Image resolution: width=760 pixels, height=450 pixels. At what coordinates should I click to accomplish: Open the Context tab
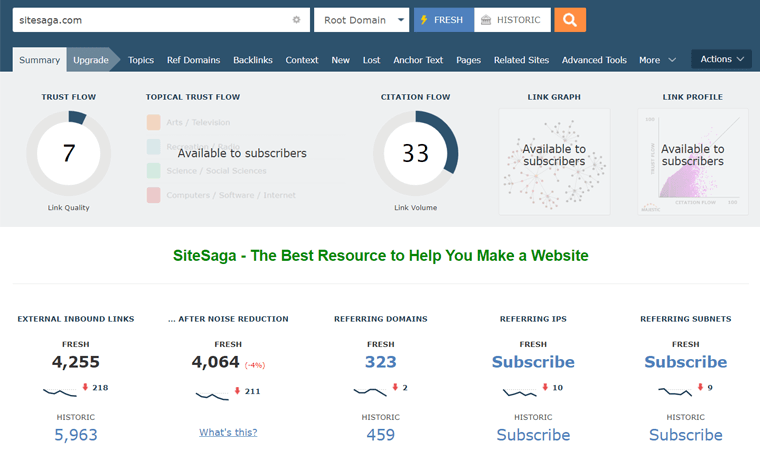301,60
